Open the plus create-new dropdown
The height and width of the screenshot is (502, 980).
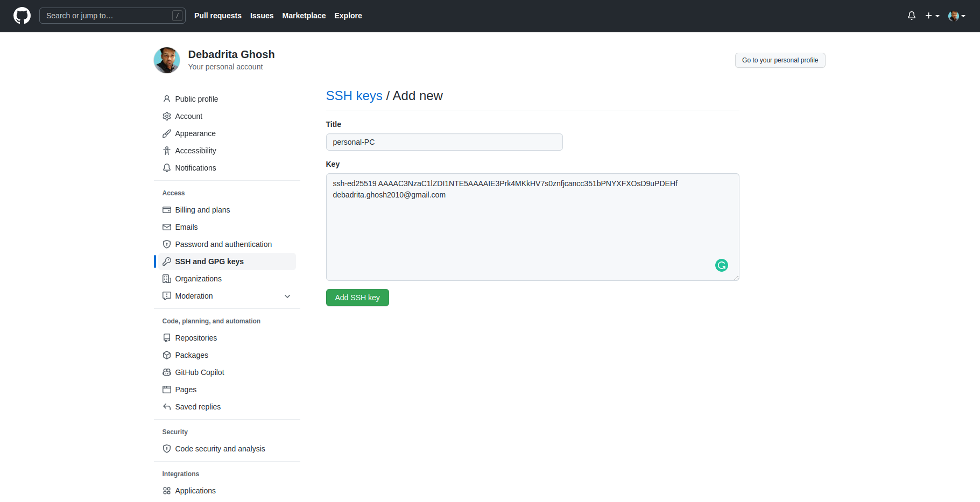click(932, 16)
